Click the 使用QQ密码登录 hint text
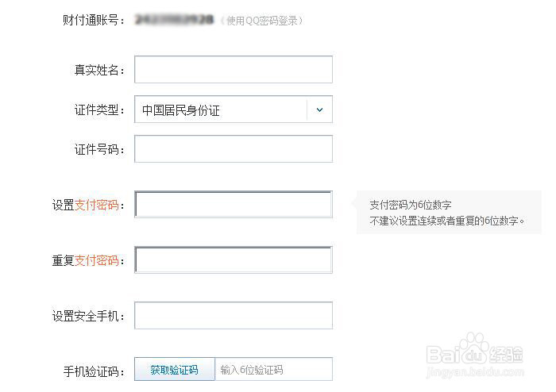 coord(263,21)
